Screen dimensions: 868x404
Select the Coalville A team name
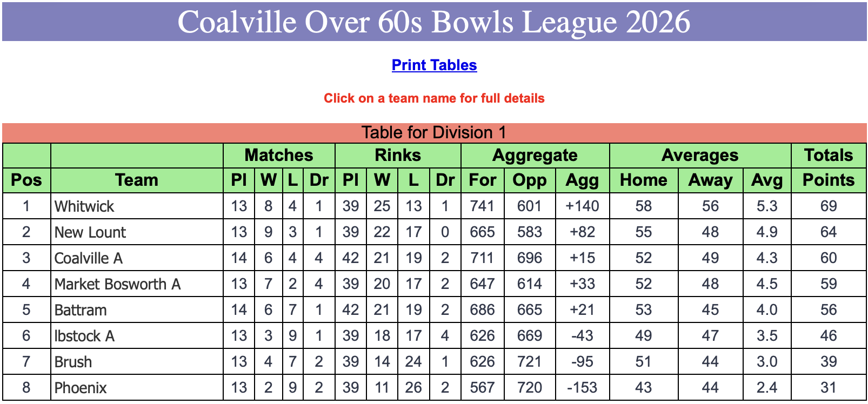(89, 258)
